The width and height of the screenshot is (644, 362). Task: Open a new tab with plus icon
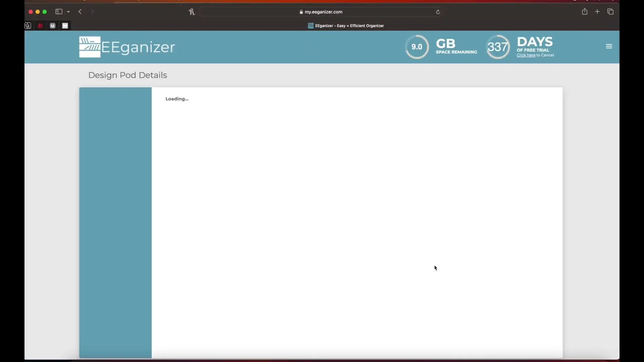tap(597, 12)
